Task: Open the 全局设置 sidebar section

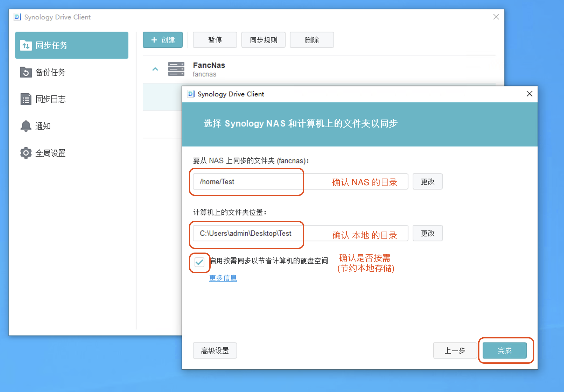Action: 72,153
